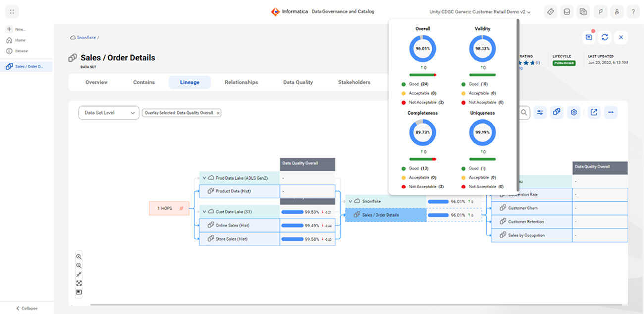Open lineage in new window icon
This screenshot has width=644, height=314.
[x=594, y=113]
